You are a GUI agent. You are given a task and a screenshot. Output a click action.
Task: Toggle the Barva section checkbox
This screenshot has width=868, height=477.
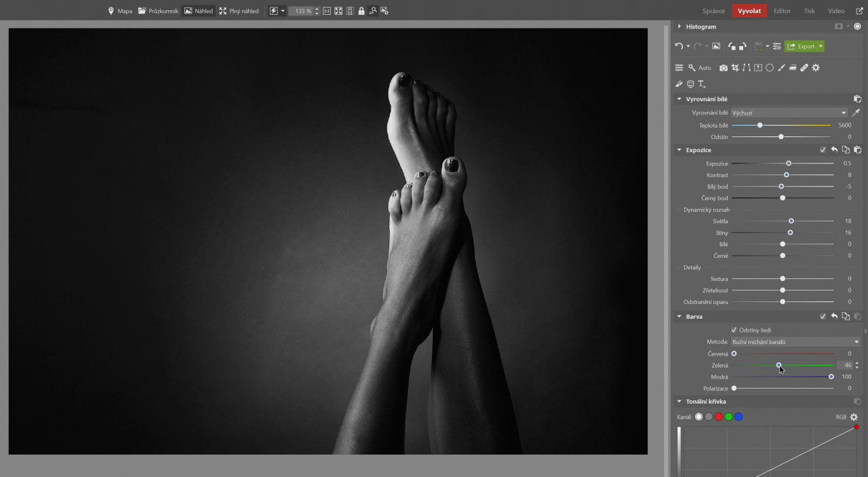click(823, 317)
